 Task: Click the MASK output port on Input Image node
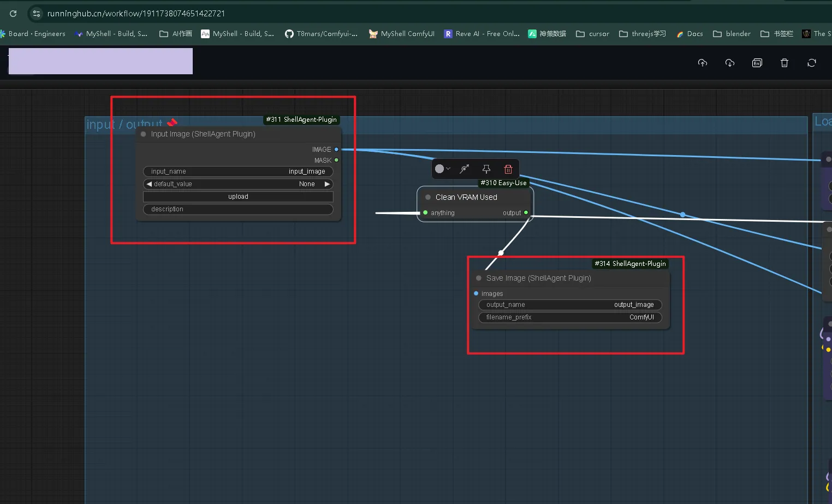336,160
